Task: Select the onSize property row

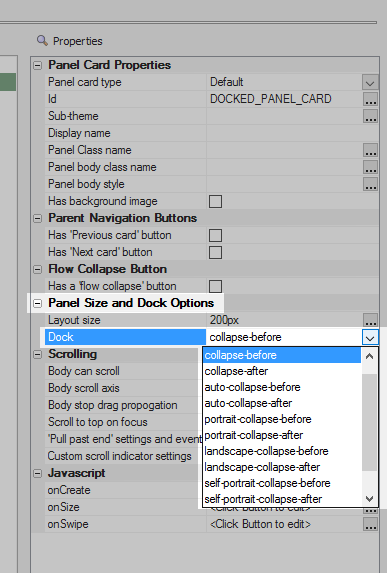Action: tap(124, 507)
